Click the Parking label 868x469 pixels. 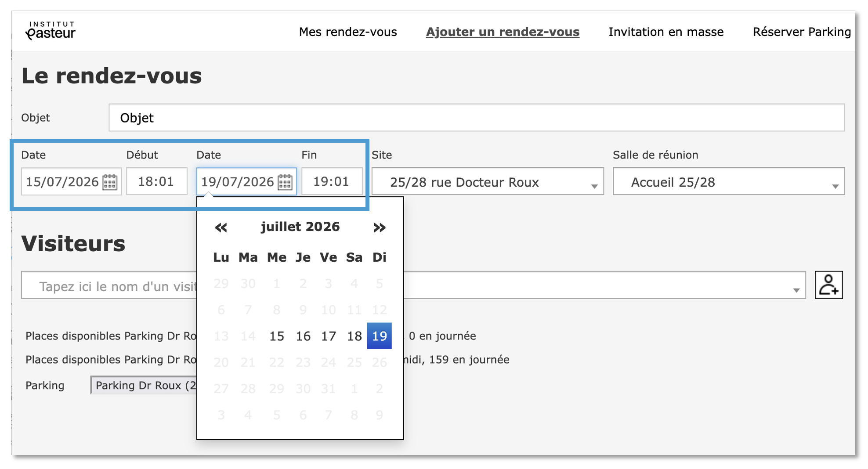pos(45,386)
